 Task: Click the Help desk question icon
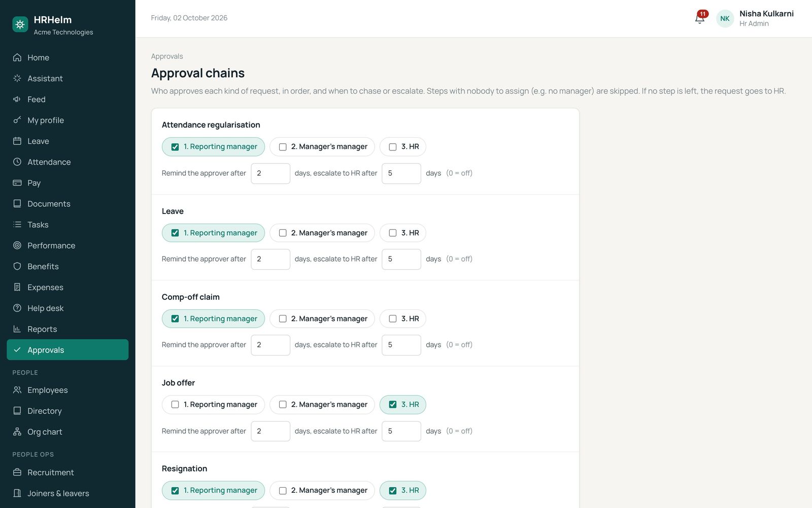[17, 308]
